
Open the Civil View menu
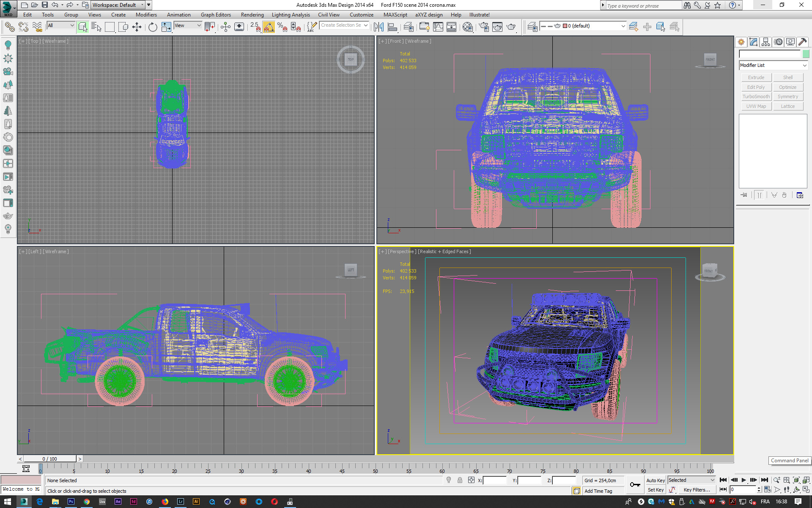[x=329, y=15]
